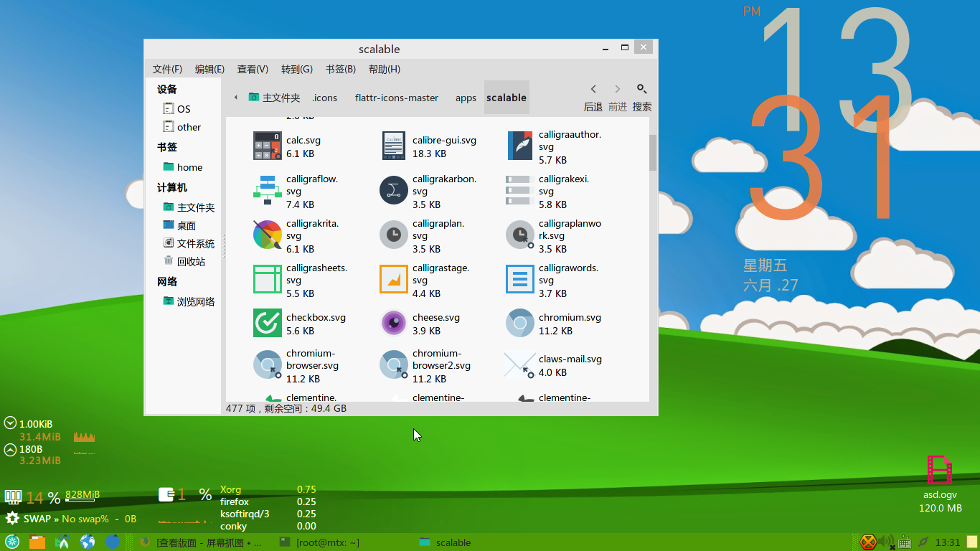Navigate to 主文件夹 in the path bar
This screenshot has width=980, height=551.
coord(274,98)
